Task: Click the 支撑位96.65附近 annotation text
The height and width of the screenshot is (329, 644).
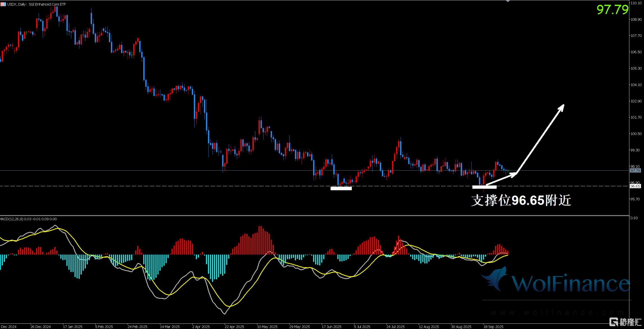Action: point(521,201)
